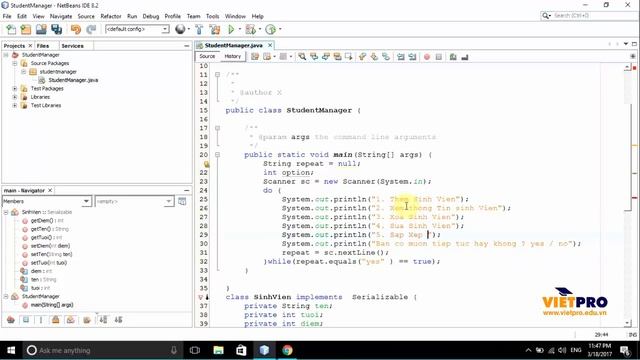Fold main method at line 20
Viewport: 640px width, 360px height.
(218, 155)
